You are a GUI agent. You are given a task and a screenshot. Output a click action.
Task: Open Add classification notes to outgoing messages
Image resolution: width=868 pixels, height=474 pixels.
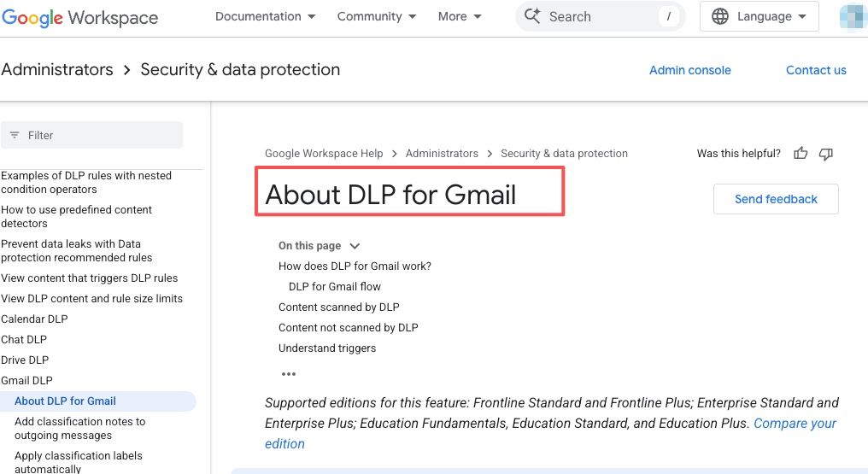tap(79, 429)
